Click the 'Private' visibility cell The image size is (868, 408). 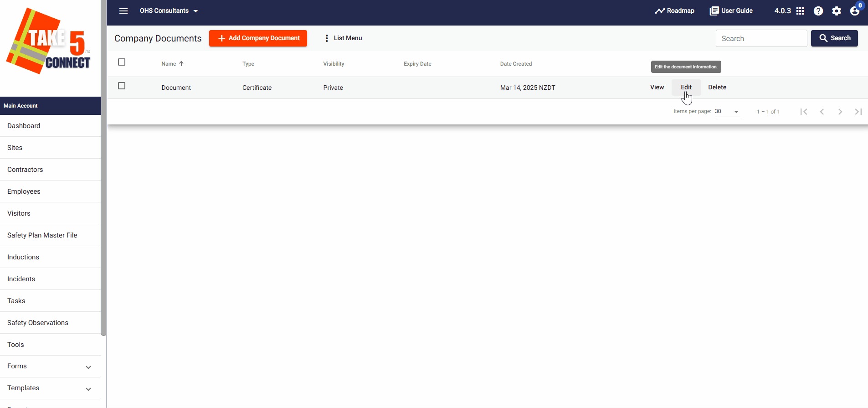(333, 88)
